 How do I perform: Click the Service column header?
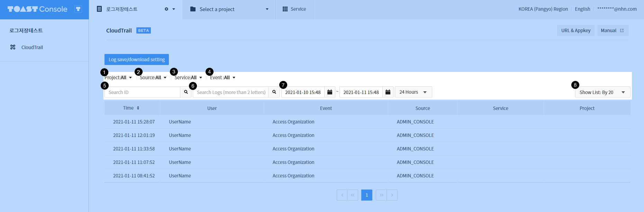[x=500, y=108]
